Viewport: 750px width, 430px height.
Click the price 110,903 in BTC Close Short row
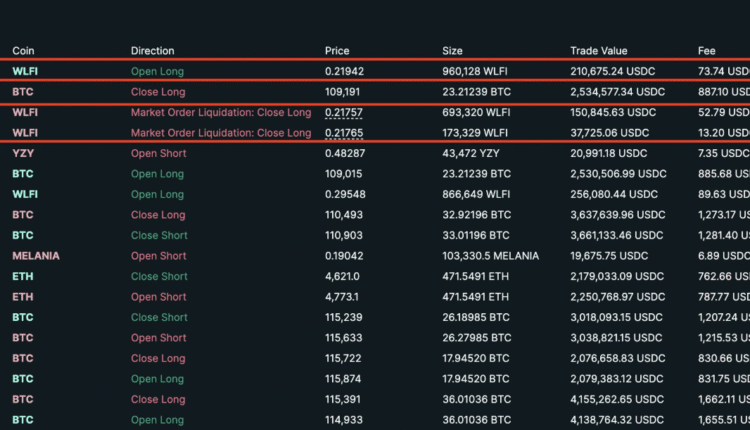pos(344,235)
